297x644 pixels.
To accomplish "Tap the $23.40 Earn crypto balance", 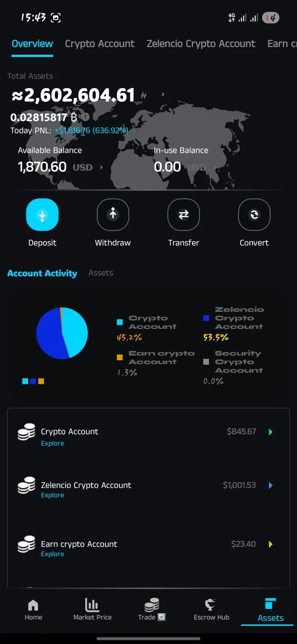I will click(x=243, y=544).
